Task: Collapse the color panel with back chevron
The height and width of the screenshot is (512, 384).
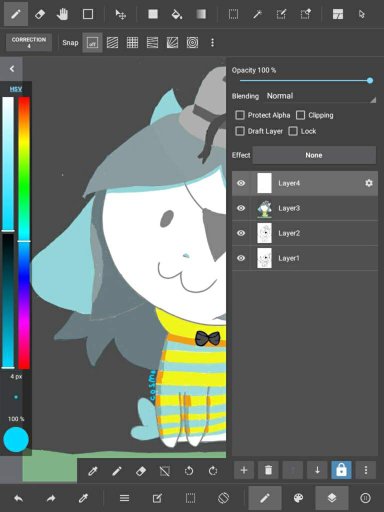Action: (12, 69)
